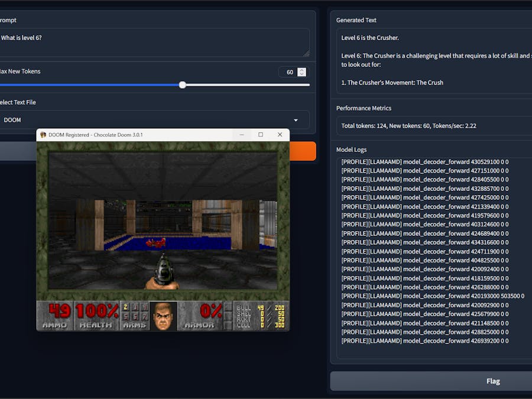Click the pistol in the DOOM game view
Viewport: 532px width, 399px height.
164,271
